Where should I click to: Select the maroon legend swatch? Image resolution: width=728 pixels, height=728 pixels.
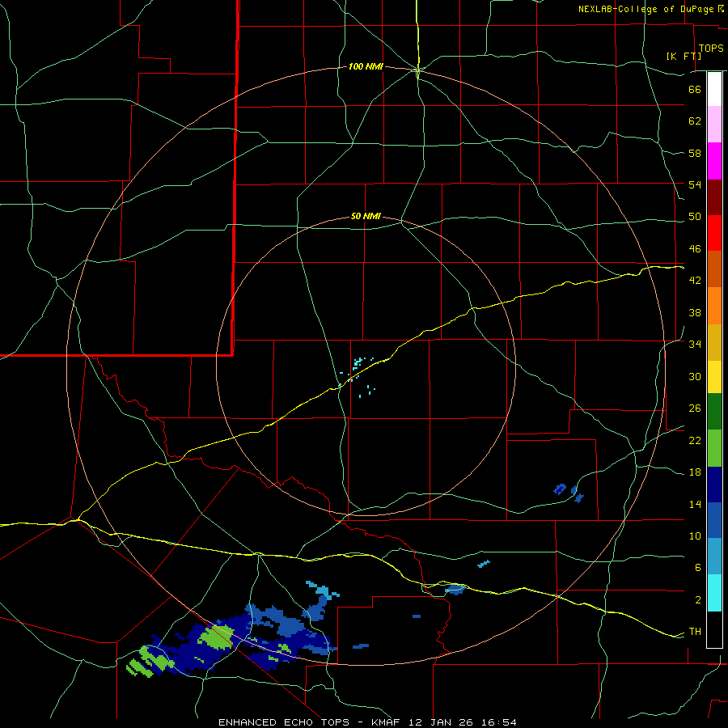[x=714, y=197]
